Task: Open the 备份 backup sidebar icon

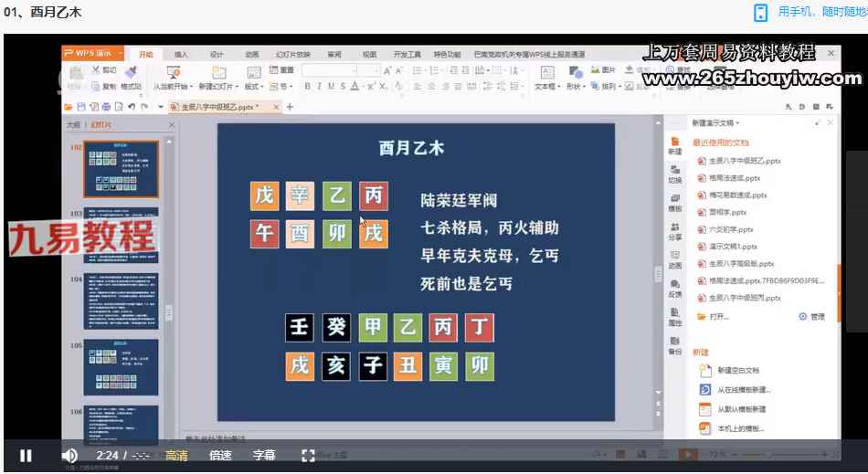Action: coord(674,345)
